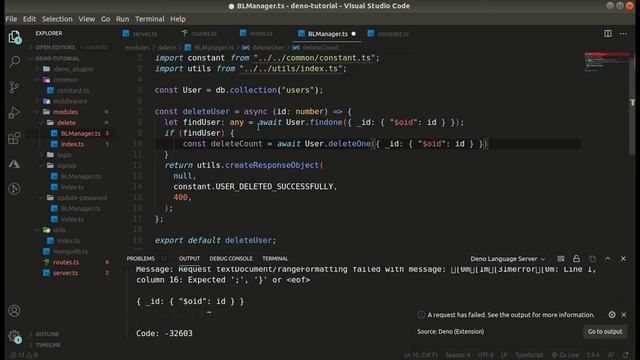Open the Source Control view

click(x=14, y=87)
